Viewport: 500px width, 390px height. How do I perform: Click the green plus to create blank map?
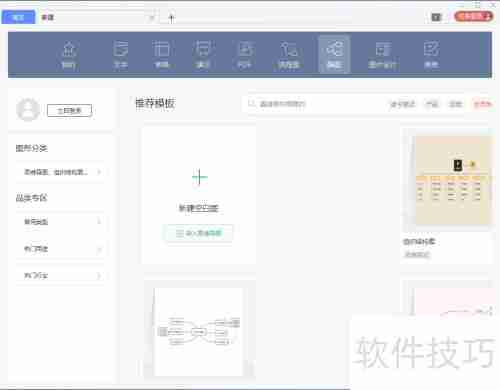point(199,177)
